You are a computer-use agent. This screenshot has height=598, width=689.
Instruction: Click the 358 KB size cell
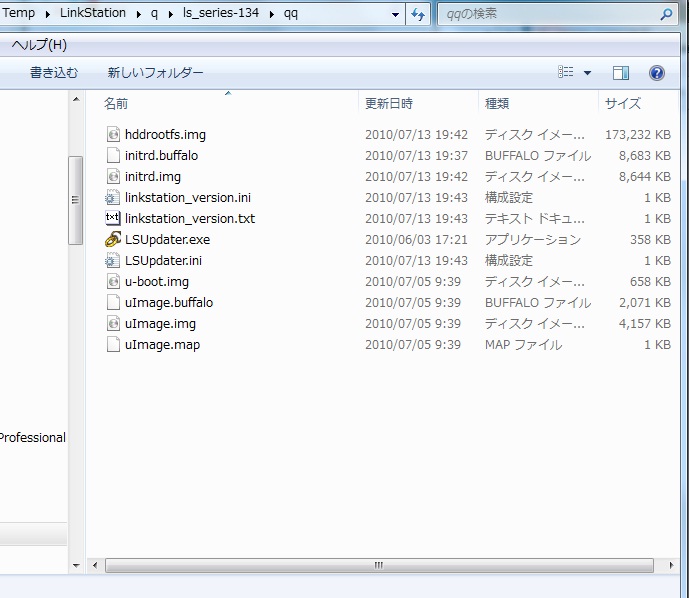650,239
